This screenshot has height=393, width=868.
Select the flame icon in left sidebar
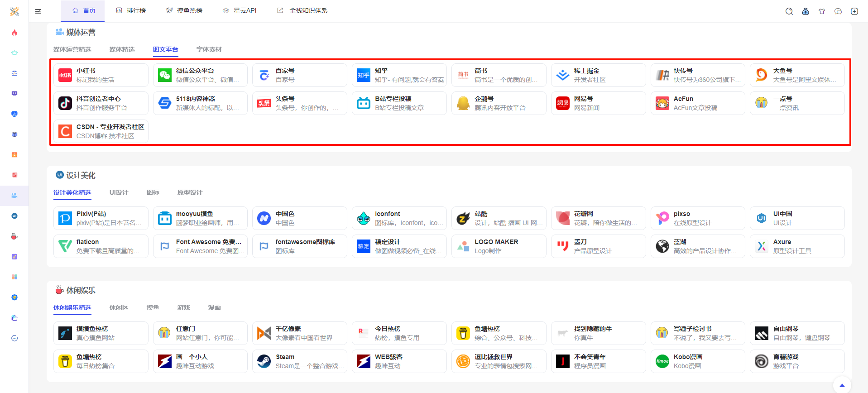point(14,33)
